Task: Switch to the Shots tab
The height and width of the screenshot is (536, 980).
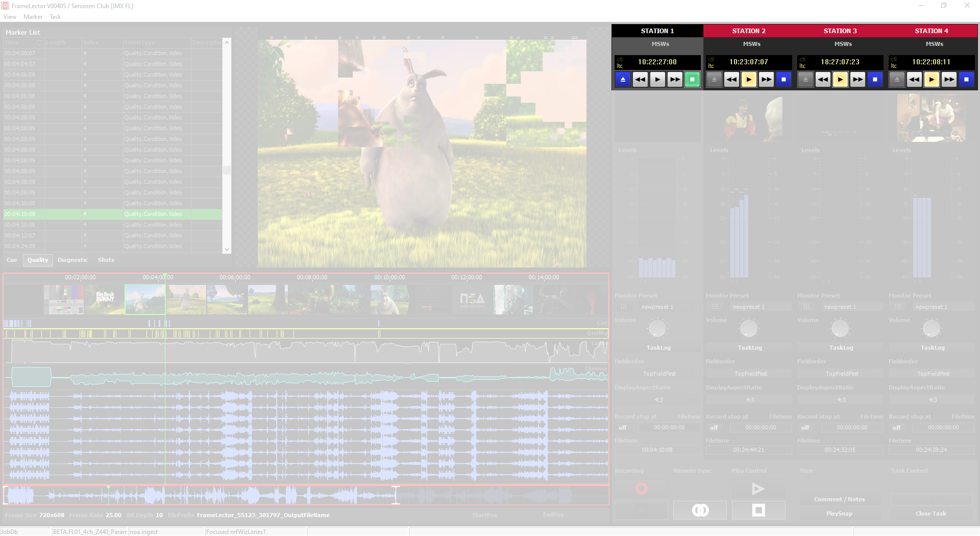Action: (106, 260)
